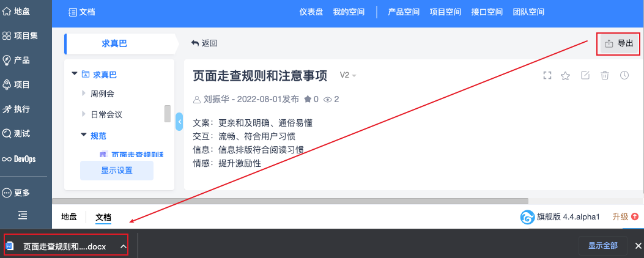Switch to 我的空间

coord(349,12)
